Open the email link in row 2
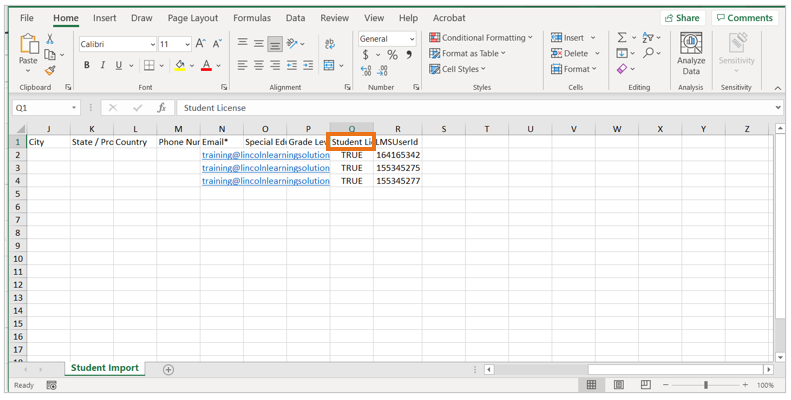 pos(266,155)
